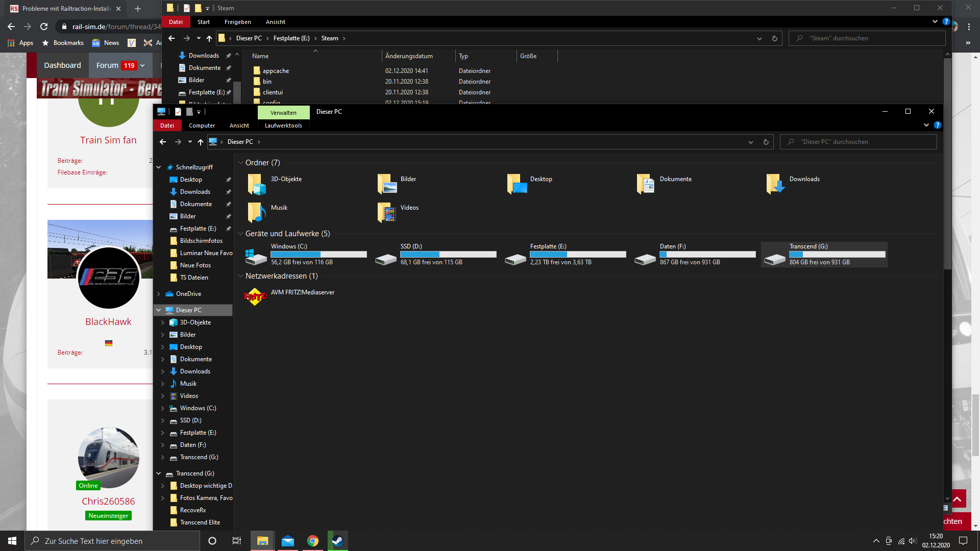
Task: Expand OneDrive in the navigation tree
Action: tap(159, 294)
